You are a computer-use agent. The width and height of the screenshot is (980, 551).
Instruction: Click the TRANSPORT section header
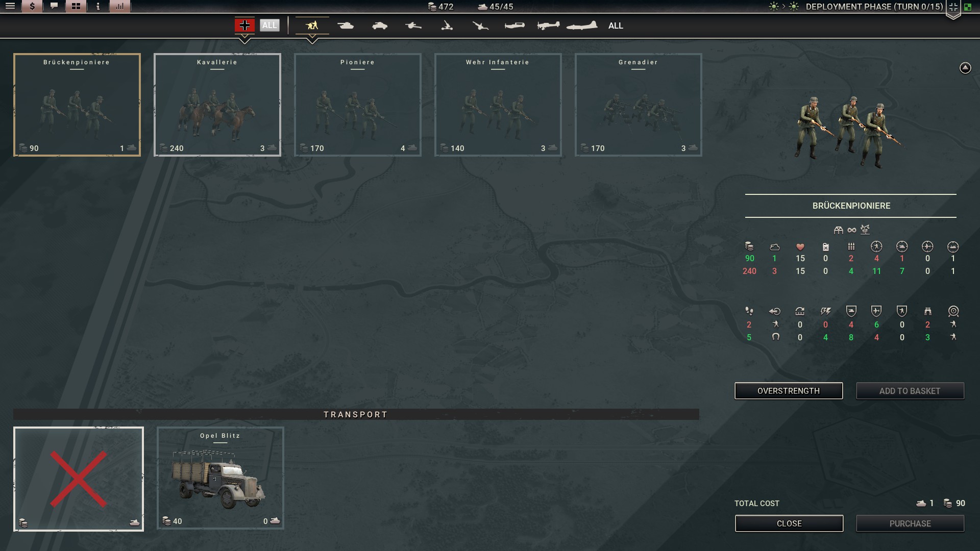[356, 414]
